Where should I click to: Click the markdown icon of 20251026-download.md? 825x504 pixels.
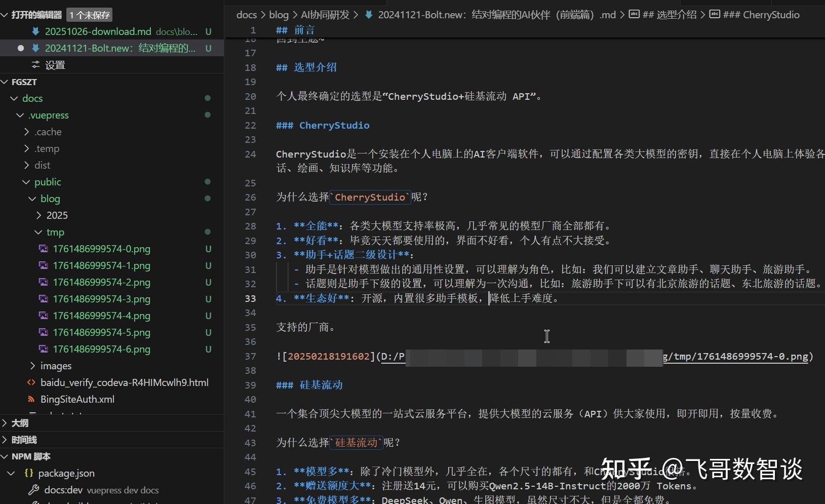(35, 31)
